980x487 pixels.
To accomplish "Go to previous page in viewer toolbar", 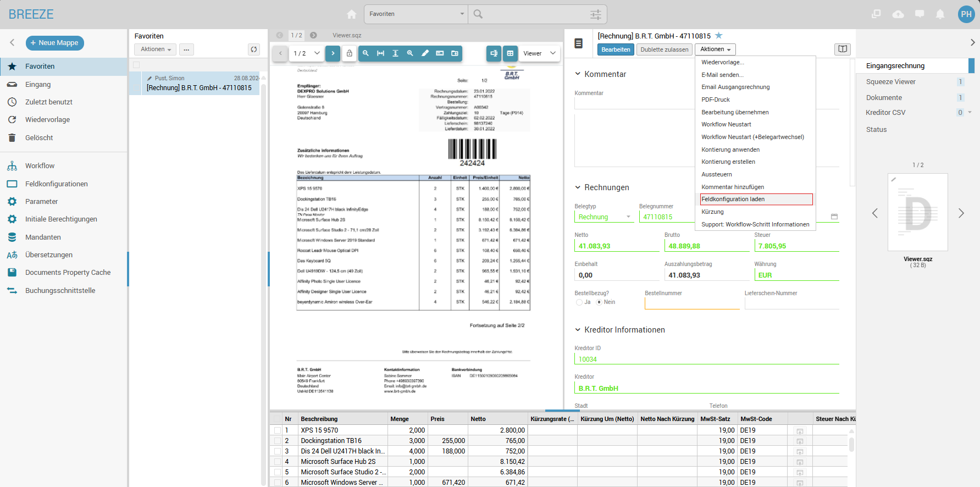I will tap(280, 53).
